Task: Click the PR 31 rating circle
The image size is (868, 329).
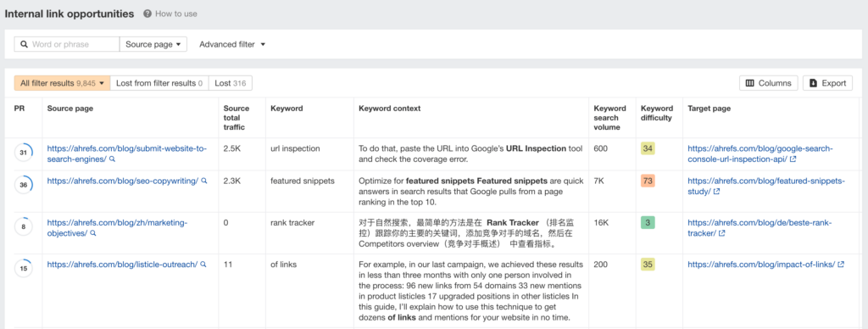Action: click(x=23, y=153)
